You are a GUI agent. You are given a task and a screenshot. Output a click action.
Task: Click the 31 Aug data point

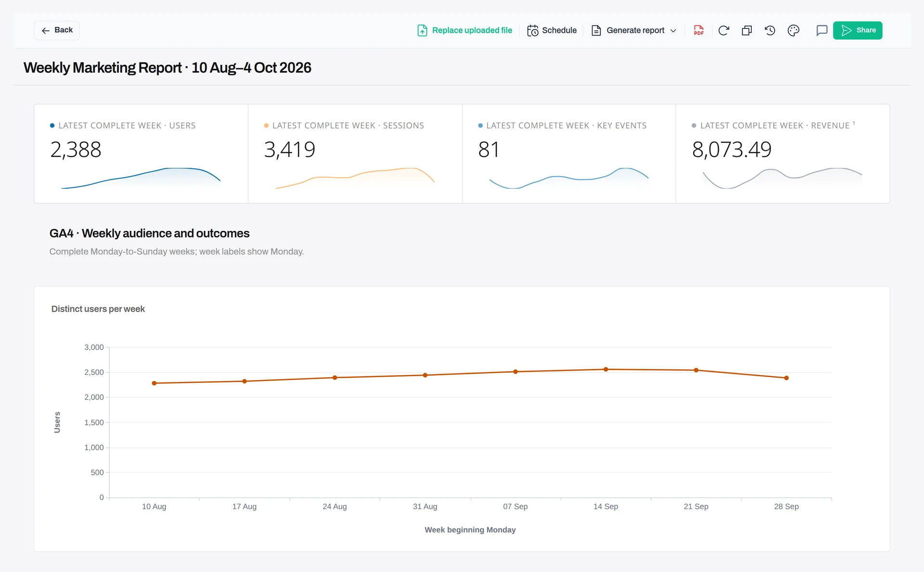point(425,375)
